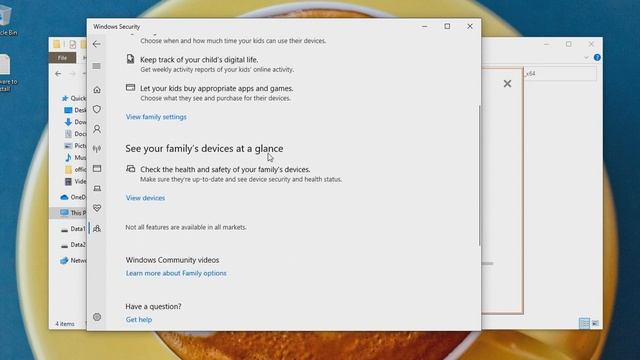Select Music in File Explorer navigation

coord(76,158)
